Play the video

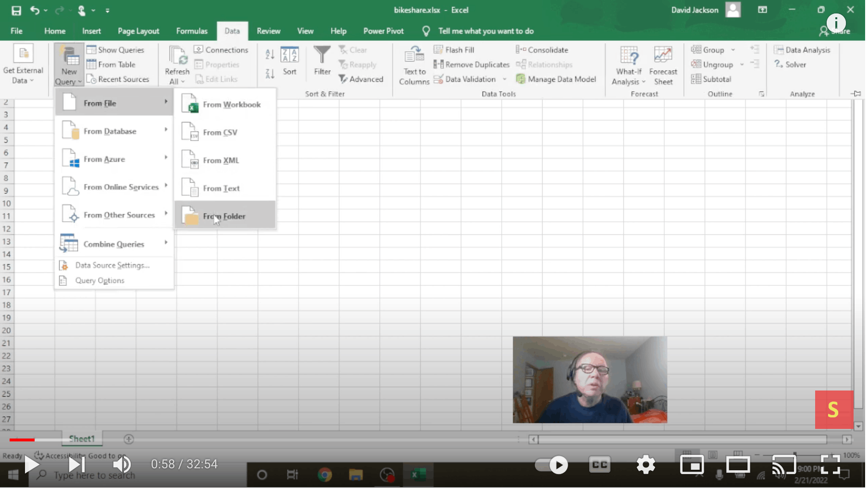[32, 464]
